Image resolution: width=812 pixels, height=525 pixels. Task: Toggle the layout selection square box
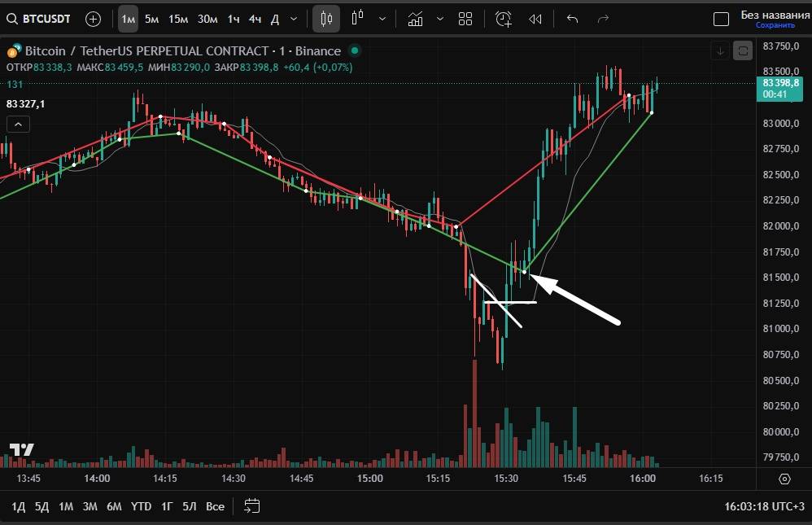click(721, 19)
